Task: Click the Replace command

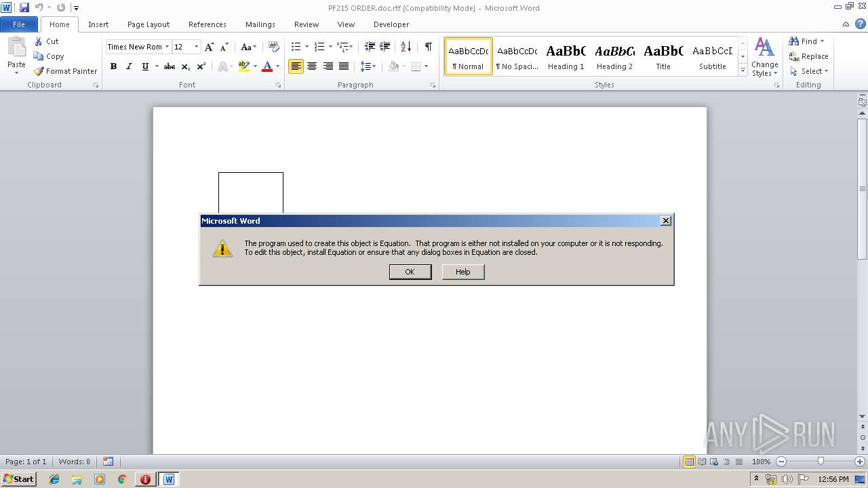Action: pyautogui.click(x=808, y=56)
